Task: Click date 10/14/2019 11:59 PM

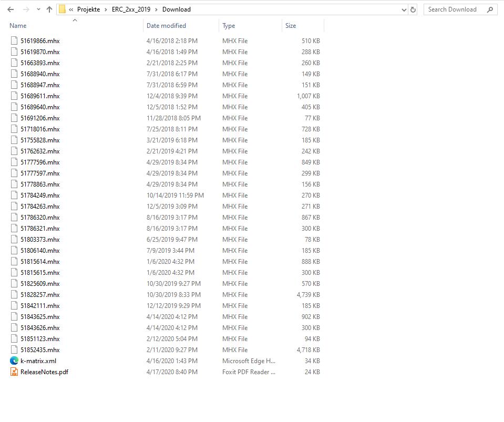Action: [x=175, y=195]
